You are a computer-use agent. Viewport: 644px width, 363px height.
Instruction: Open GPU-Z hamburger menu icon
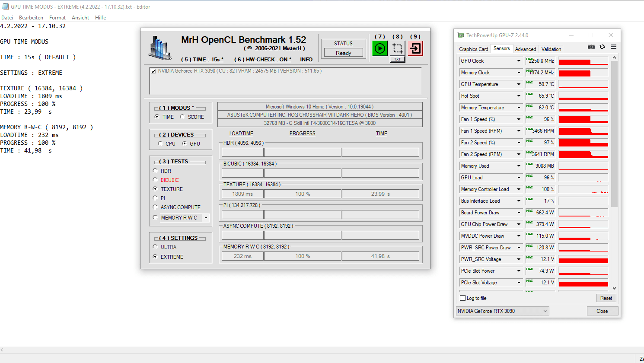tap(613, 47)
